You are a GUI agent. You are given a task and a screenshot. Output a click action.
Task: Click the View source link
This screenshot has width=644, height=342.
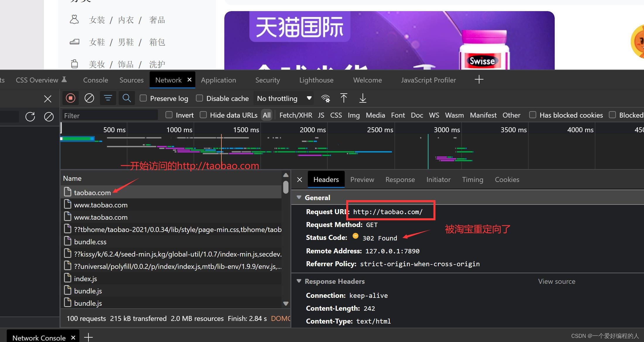556,281
